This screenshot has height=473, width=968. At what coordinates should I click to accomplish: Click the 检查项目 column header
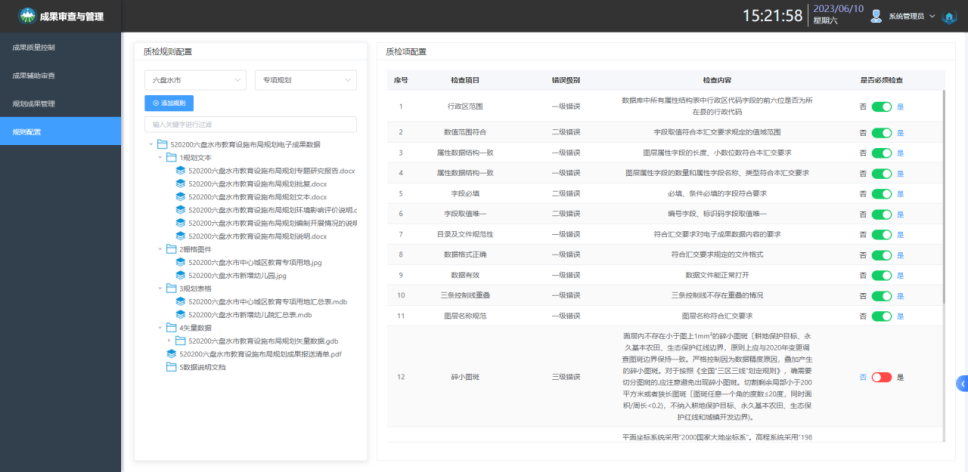465,80
